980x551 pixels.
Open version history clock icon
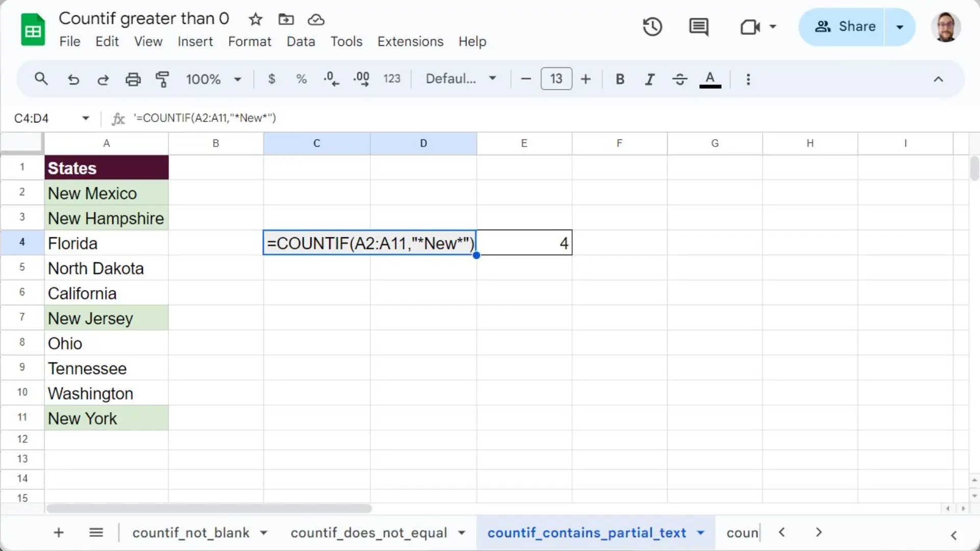pyautogui.click(x=652, y=27)
